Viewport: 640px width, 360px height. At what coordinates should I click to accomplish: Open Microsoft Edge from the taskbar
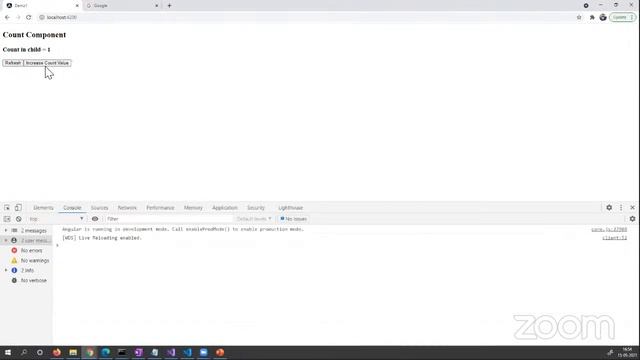pos(106,352)
